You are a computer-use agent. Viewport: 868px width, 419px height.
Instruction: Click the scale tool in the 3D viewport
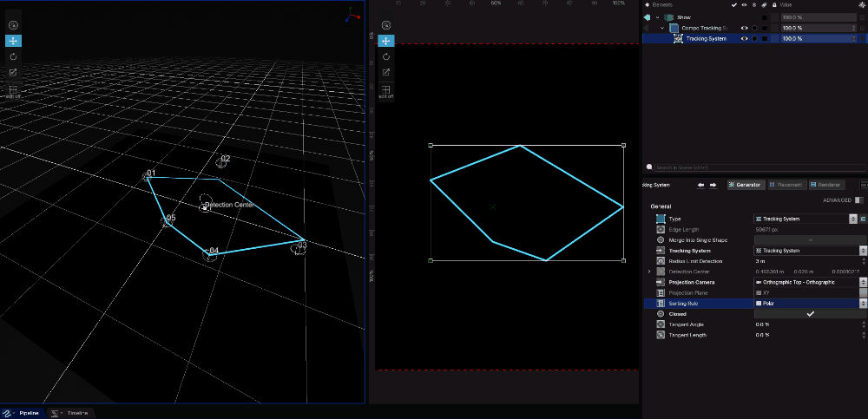13,72
